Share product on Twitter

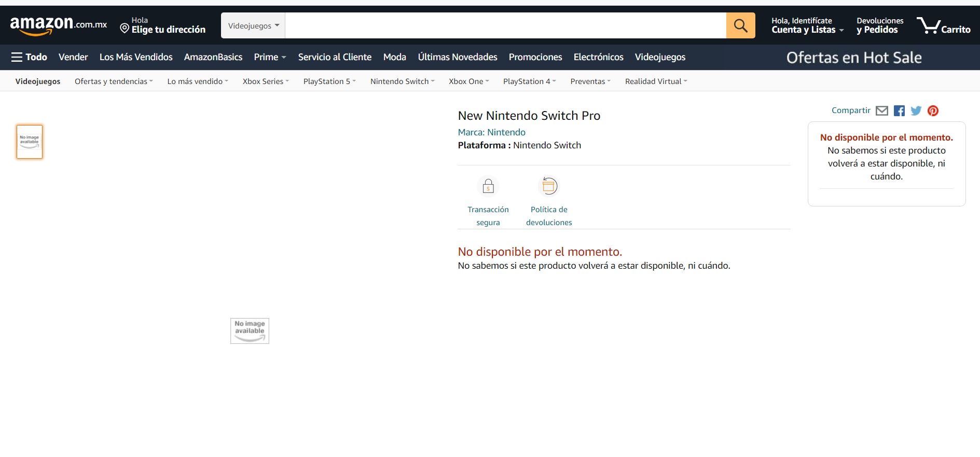(x=916, y=110)
